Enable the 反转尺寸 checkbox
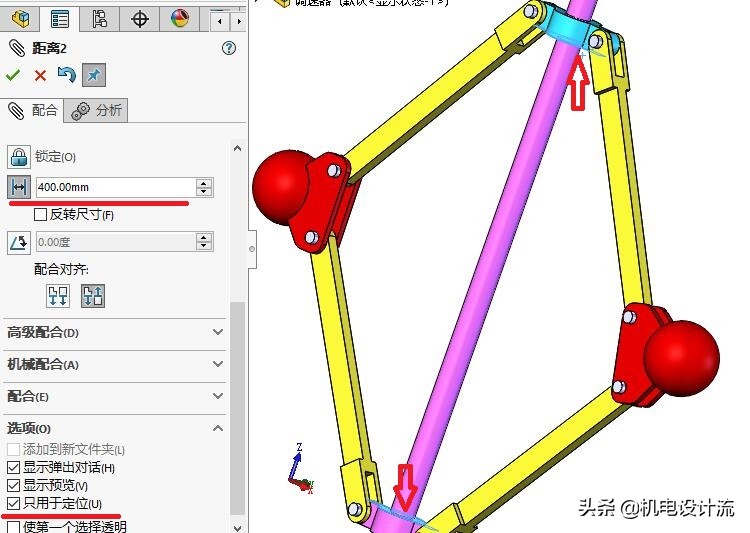Screen dimensions: 750x533 [x=41, y=214]
